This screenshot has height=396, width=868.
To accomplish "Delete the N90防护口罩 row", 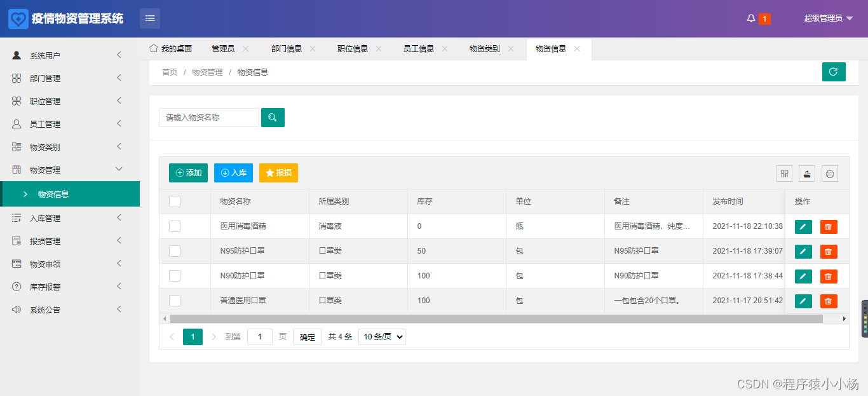I will pyautogui.click(x=829, y=277).
